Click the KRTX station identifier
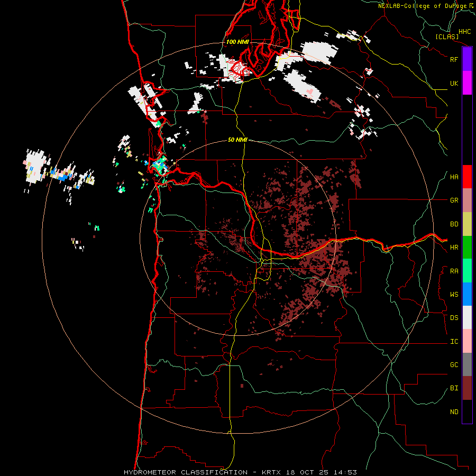This screenshot has height=476, width=476. [x=272, y=472]
